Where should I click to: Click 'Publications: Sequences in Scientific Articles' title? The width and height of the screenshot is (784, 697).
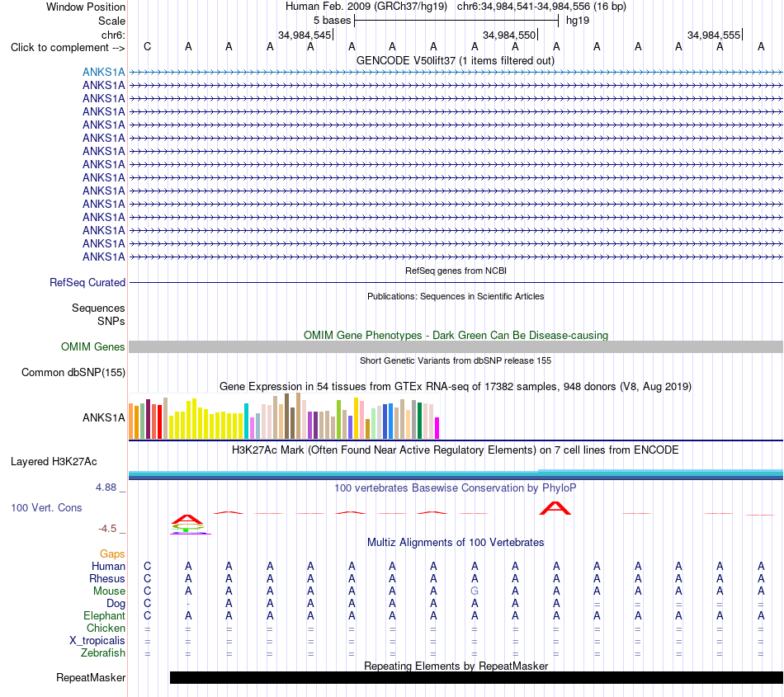(456, 296)
